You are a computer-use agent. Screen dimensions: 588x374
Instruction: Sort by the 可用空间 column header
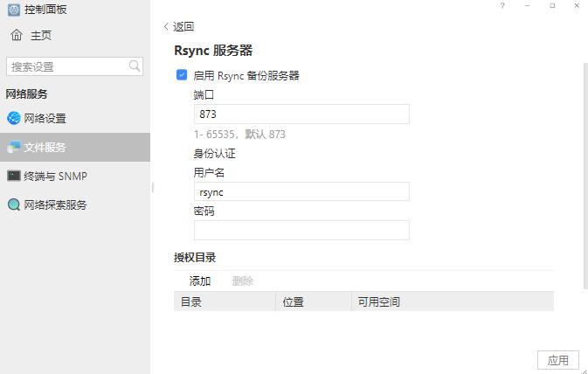coord(378,301)
